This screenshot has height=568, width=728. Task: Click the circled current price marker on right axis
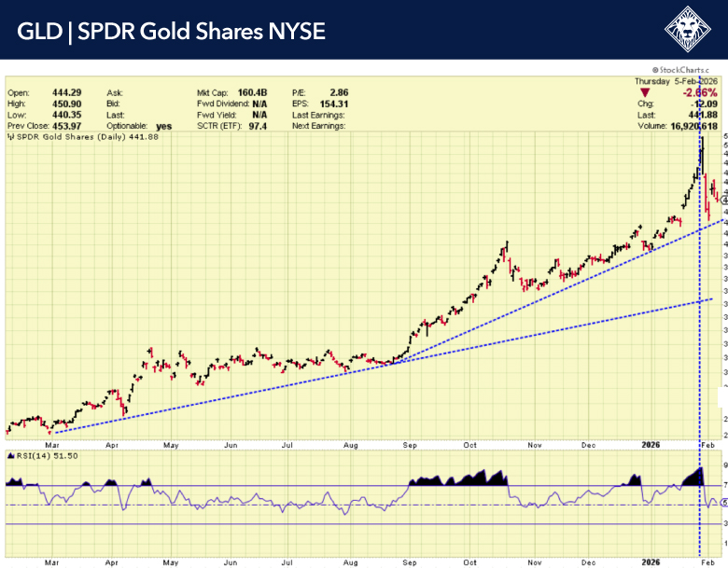coord(721,200)
